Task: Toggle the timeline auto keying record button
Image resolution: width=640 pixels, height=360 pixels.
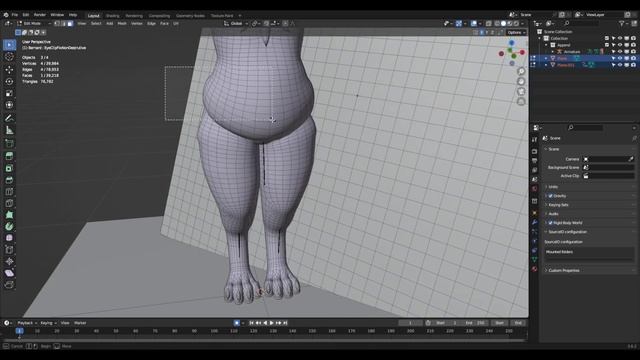Action: pyautogui.click(x=237, y=323)
